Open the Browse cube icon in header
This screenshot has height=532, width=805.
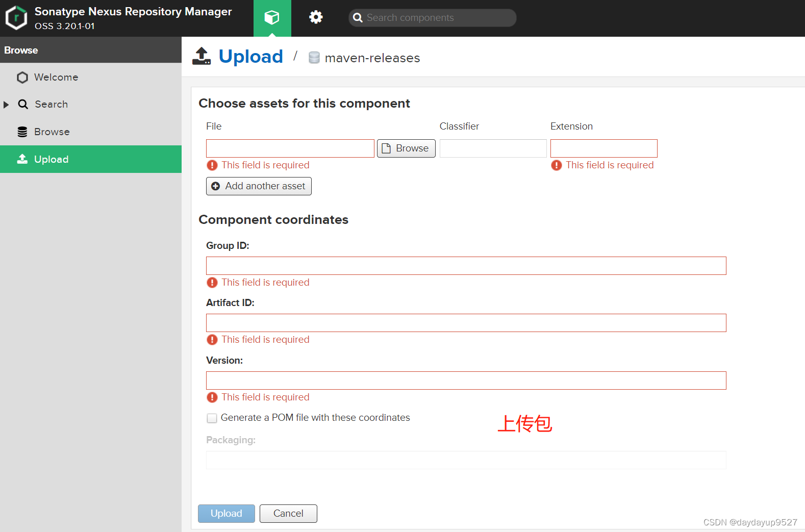272,18
